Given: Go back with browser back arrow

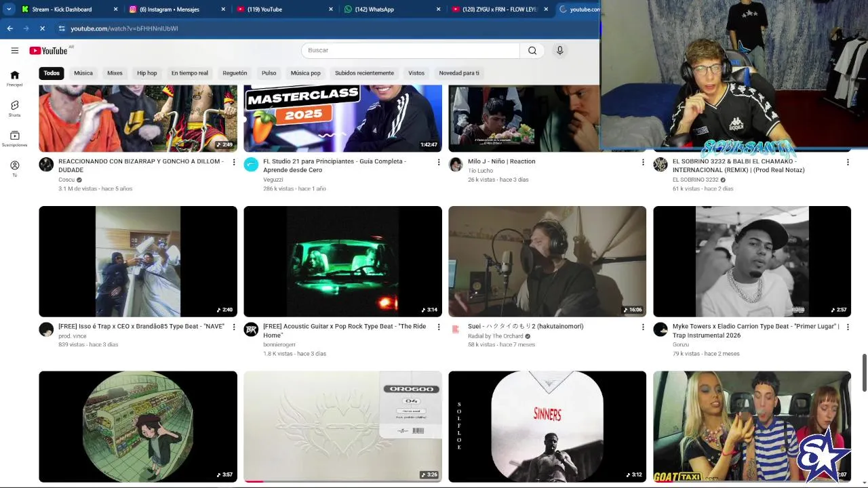Looking at the screenshot, I should pyautogui.click(x=9, y=28).
